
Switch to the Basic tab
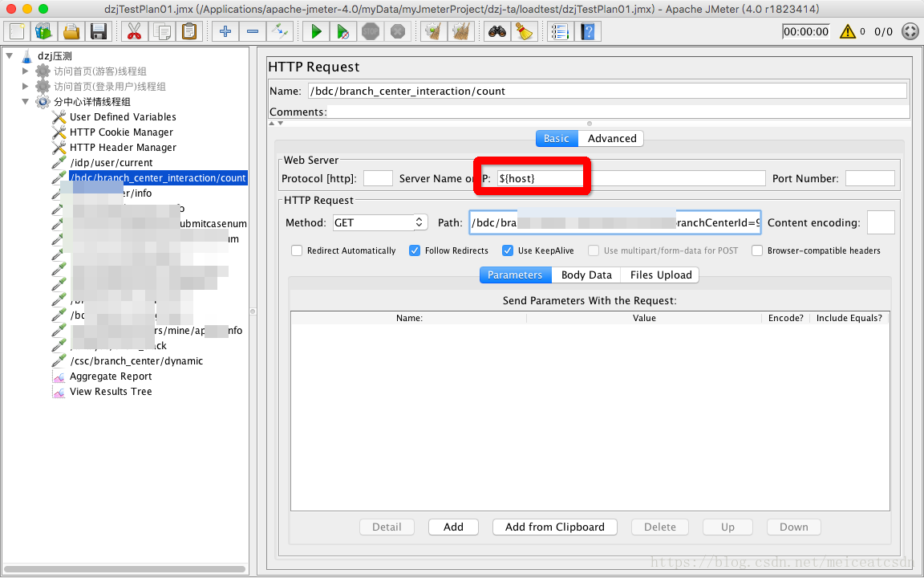tap(557, 139)
